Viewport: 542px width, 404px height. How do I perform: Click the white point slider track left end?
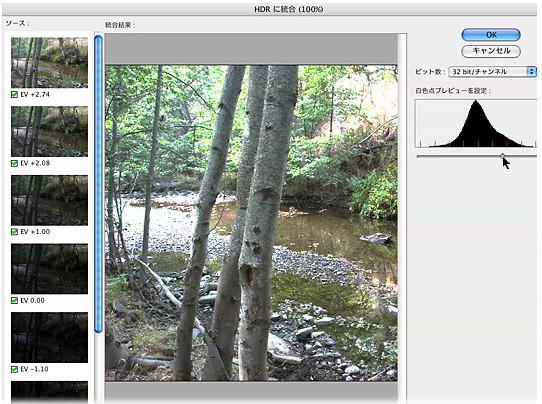419,156
